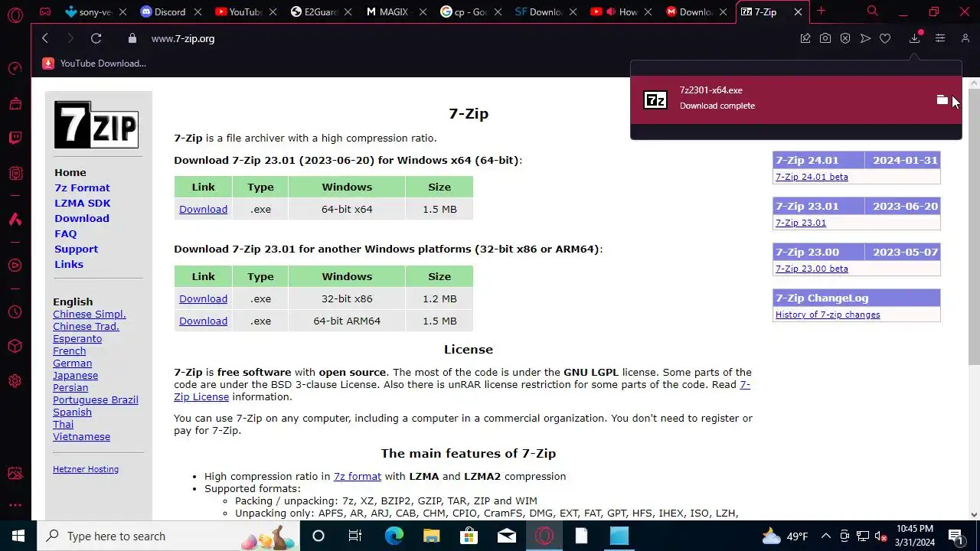Open the Opera GX main menu logo
The height and width of the screenshot is (551, 980).
15,15
